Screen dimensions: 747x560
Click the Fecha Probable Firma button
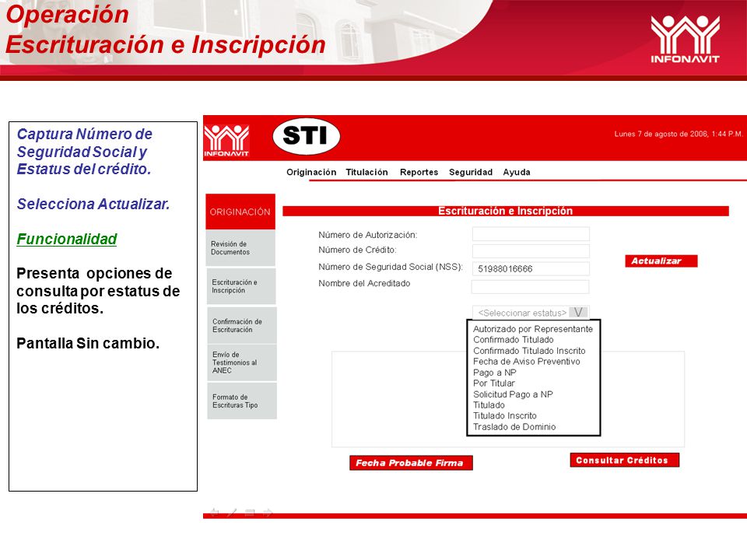[x=411, y=463]
